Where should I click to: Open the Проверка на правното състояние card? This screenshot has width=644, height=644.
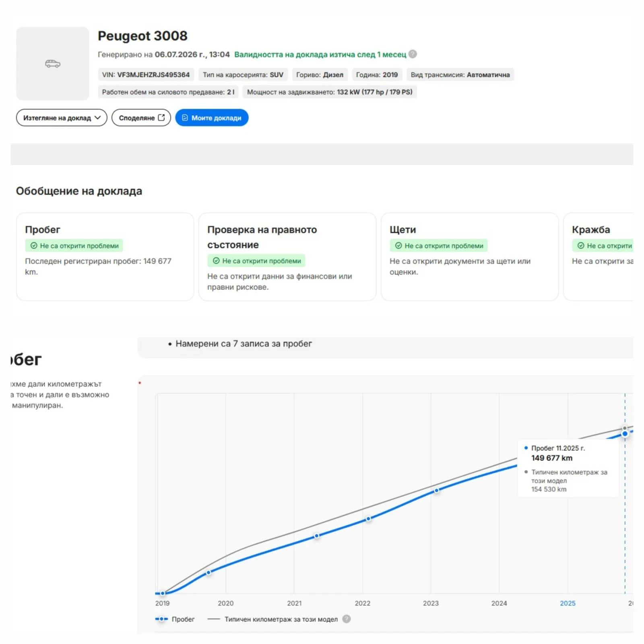287,257
